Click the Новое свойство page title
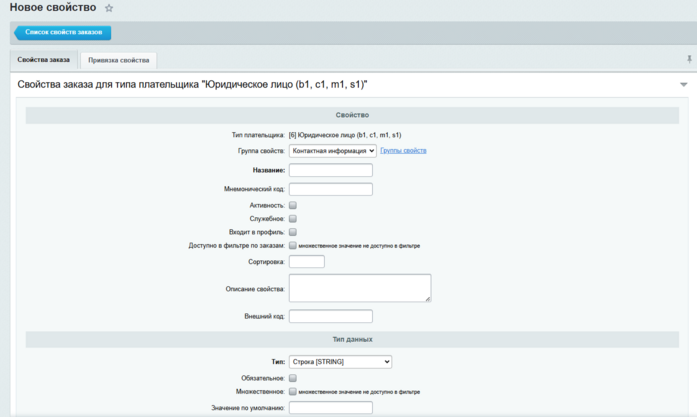Screen dimensions: 697x417 [53, 8]
